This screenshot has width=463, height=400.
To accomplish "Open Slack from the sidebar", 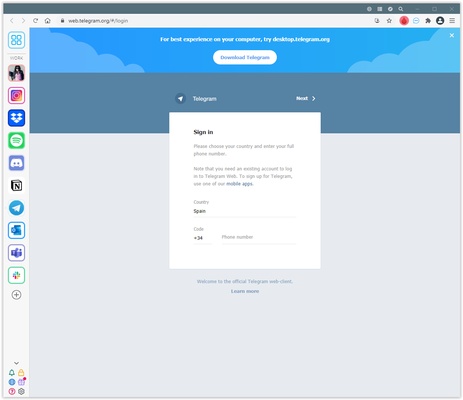I will [x=16, y=275].
